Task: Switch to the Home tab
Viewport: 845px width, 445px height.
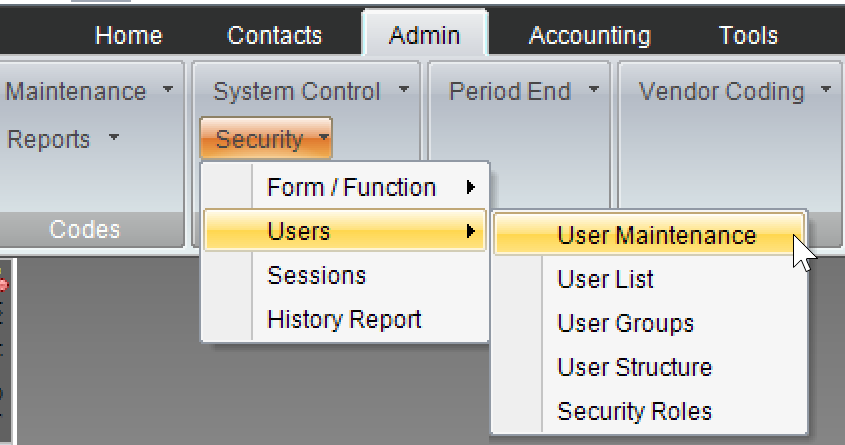Action: tap(128, 36)
